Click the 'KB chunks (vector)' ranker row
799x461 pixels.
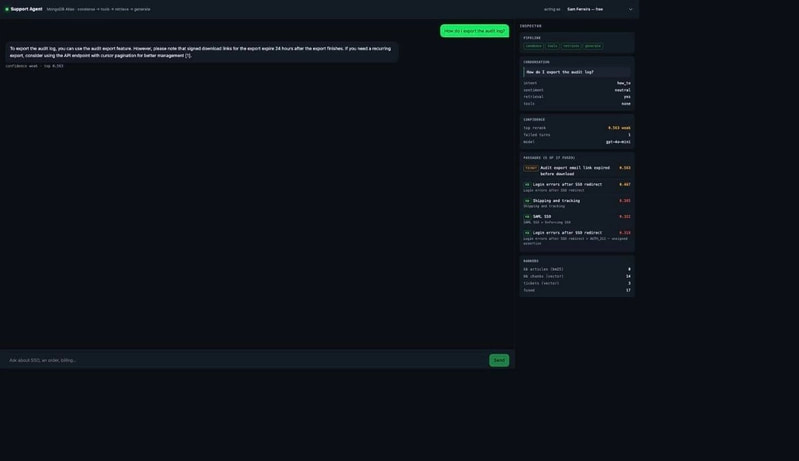(x=577, y=276)
